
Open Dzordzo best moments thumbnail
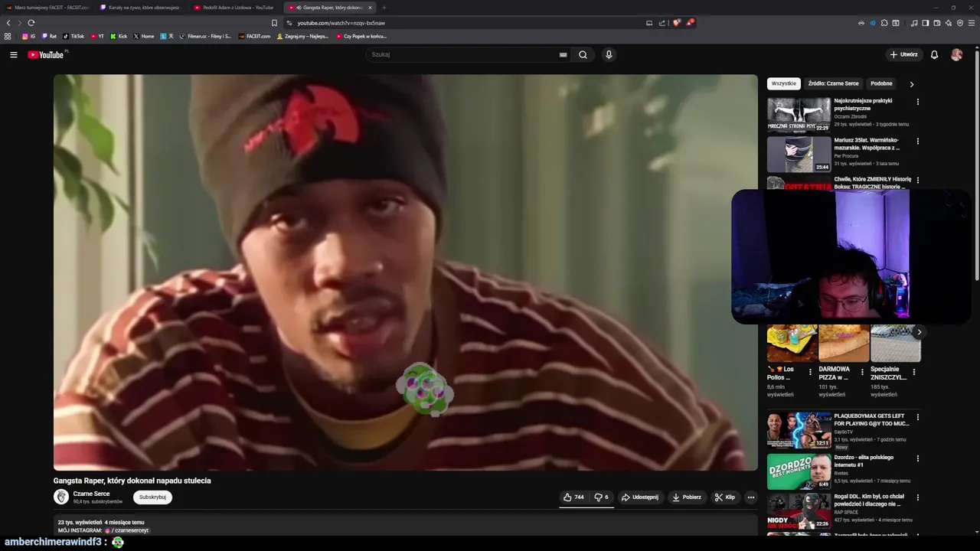point(799,471)
